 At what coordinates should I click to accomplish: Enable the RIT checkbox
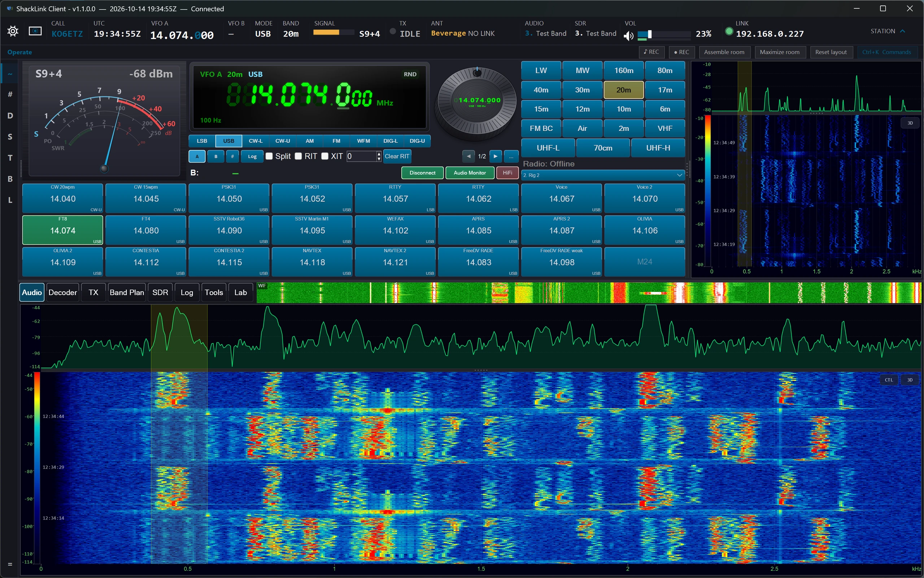[x=298, y=156]
